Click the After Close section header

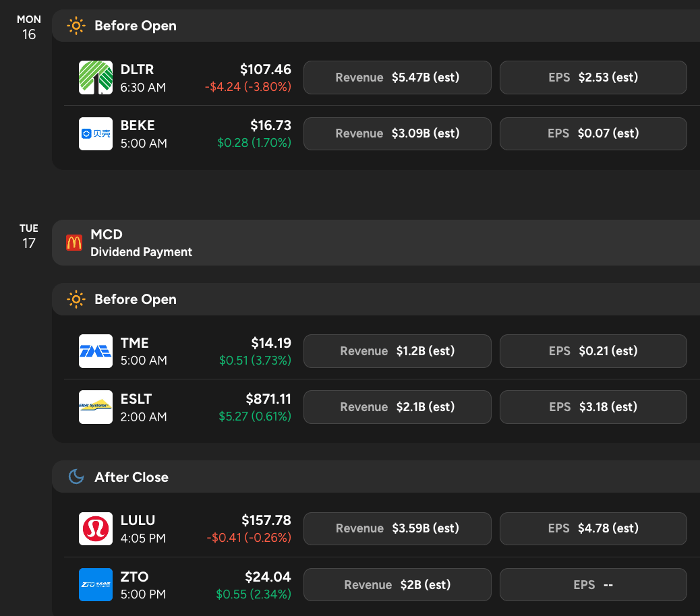[x=376, y=477]
